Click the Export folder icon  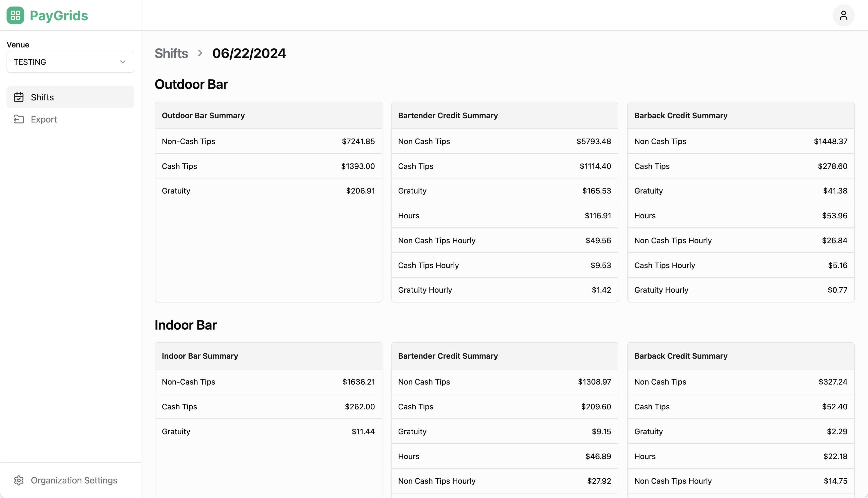[19, 119]
